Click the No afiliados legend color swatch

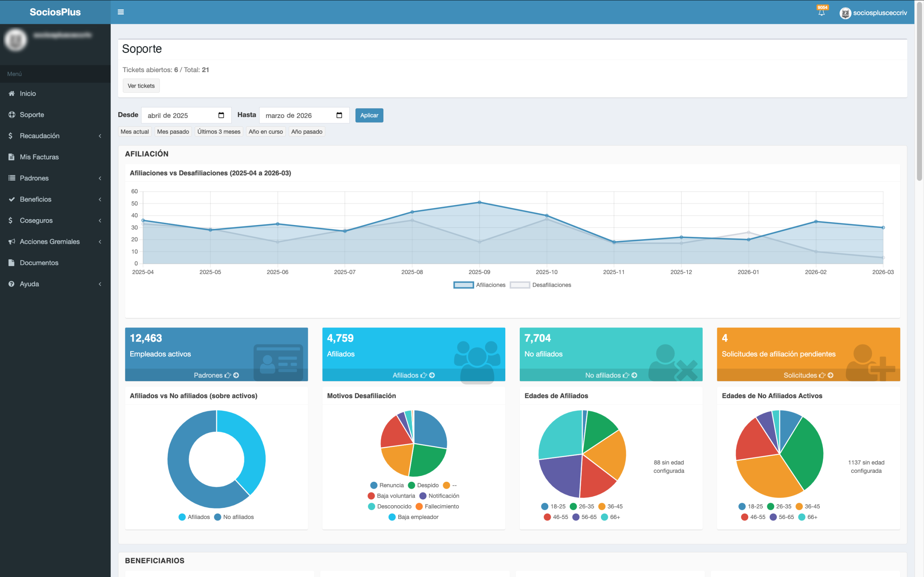tap(218, 517)
